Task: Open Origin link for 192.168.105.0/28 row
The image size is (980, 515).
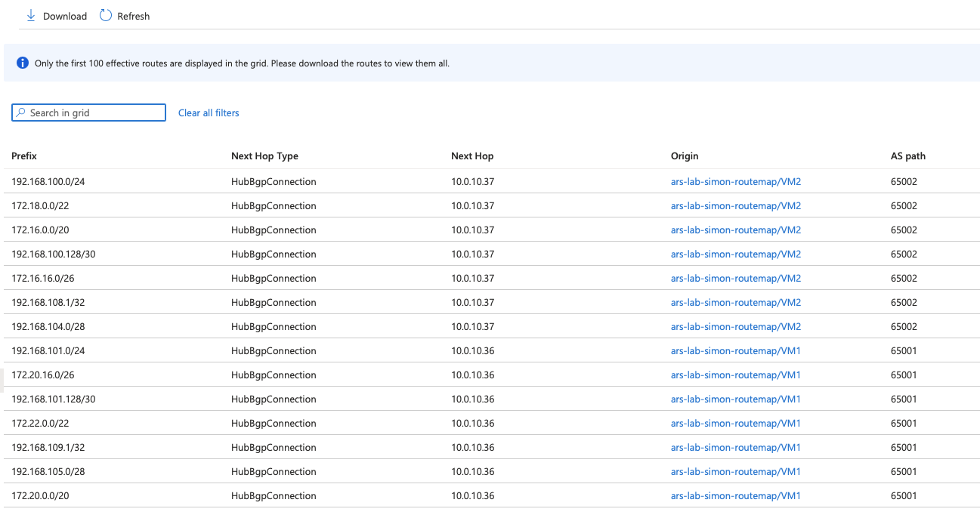Action: [x=736, y=471]
